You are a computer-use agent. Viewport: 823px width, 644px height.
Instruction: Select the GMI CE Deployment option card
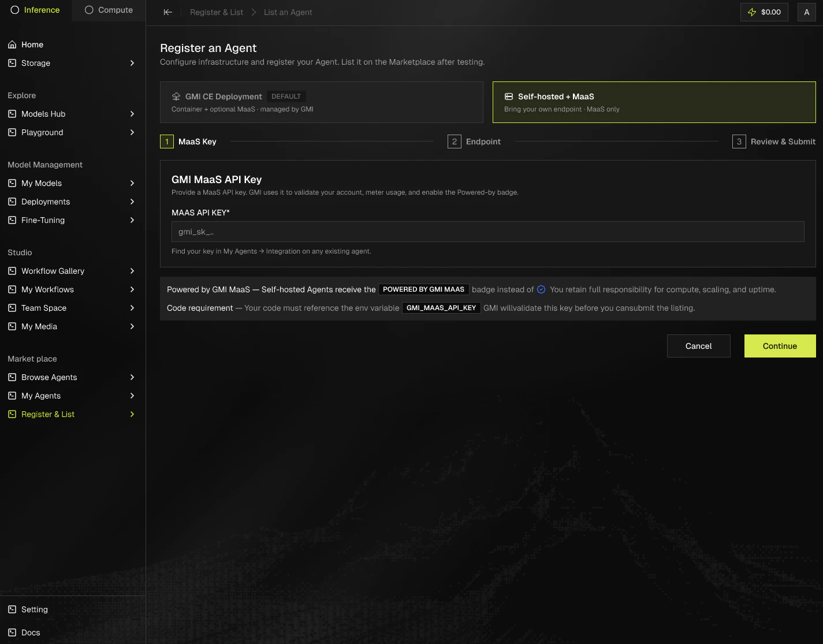322,102
